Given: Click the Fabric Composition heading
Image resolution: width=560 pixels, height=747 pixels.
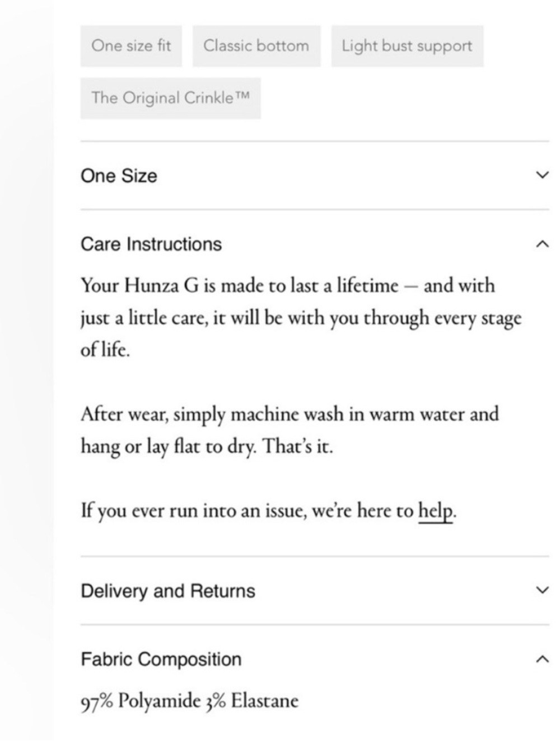Looking at the screenshot, I should tap(161, 660).
